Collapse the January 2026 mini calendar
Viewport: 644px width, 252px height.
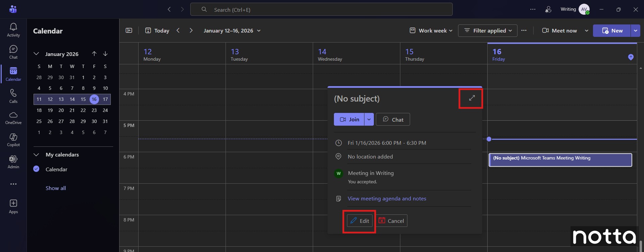[36, 54]
